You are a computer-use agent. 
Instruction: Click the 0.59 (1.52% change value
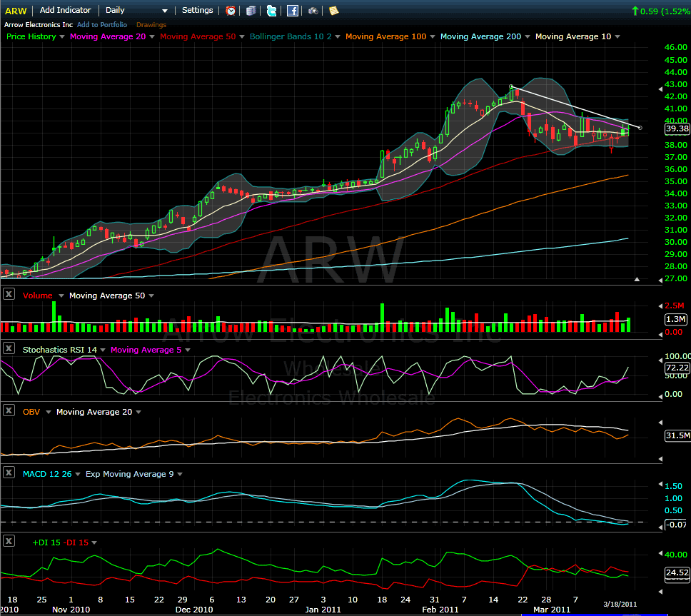pos(665,11)
